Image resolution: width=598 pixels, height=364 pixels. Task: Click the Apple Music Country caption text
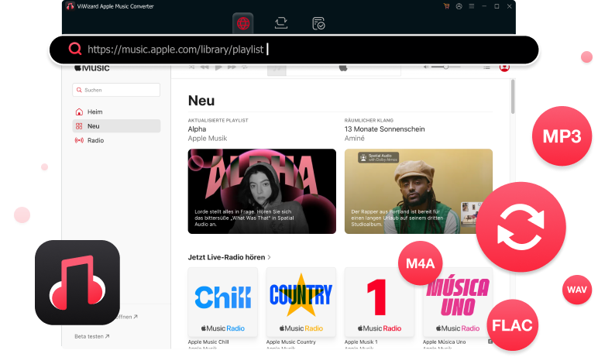[291, 342]
